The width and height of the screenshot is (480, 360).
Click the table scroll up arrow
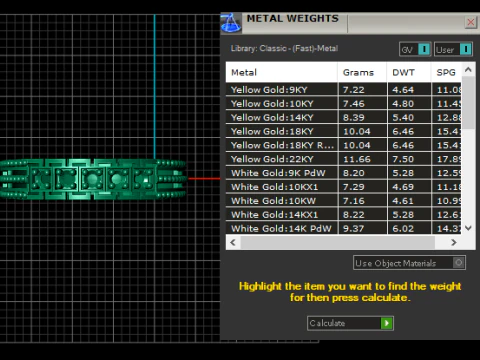[468, 70]
